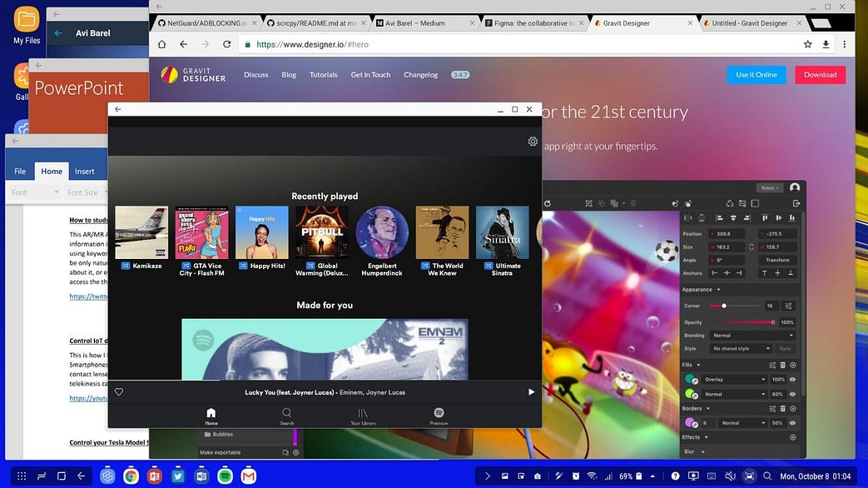Click the Transform button
The width and height of the screenshot is (868, 488).
coord(777,260)
